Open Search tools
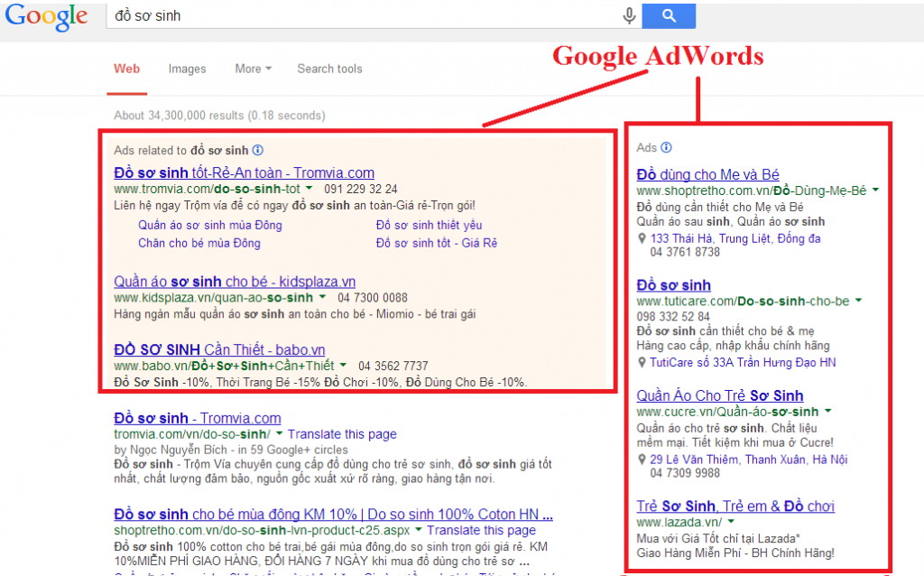924x576 pixels. [x=329, y=69]
